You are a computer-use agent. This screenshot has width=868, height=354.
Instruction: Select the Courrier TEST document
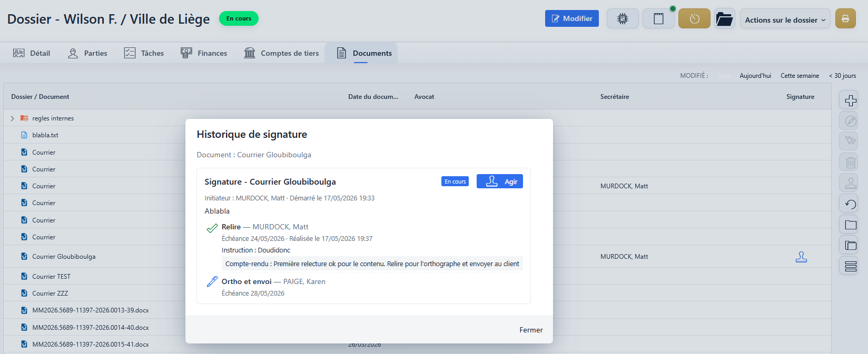click(51, 277)
